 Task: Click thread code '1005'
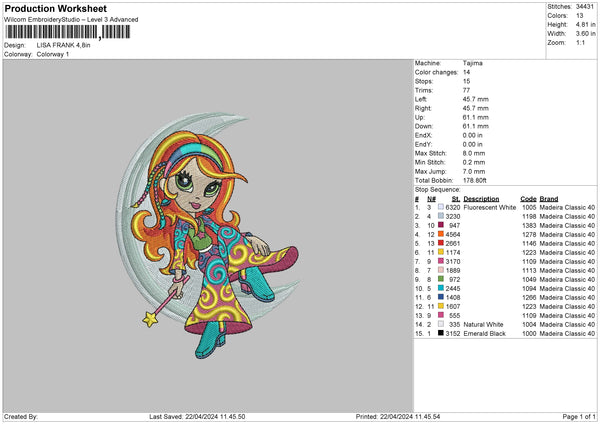pyautogui.click(x=529, y=207)
